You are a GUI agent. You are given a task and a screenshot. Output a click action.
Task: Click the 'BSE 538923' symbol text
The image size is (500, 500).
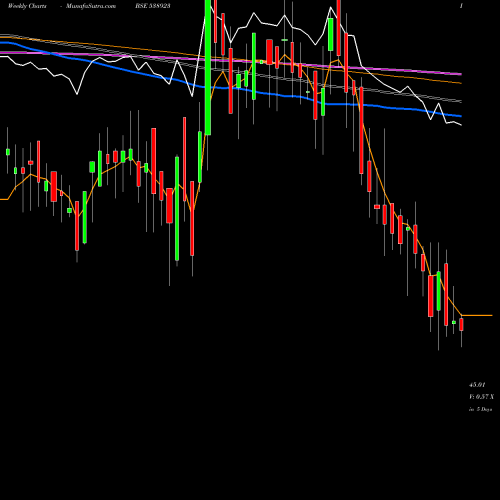153,6
